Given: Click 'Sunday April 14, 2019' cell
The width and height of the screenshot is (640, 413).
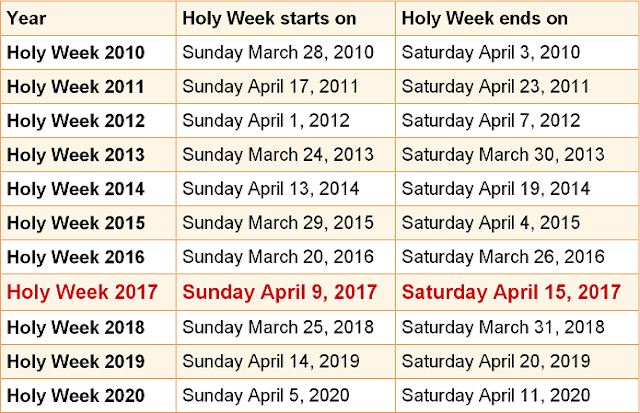Looking at the screenshot, I should (x=271, y=361).
